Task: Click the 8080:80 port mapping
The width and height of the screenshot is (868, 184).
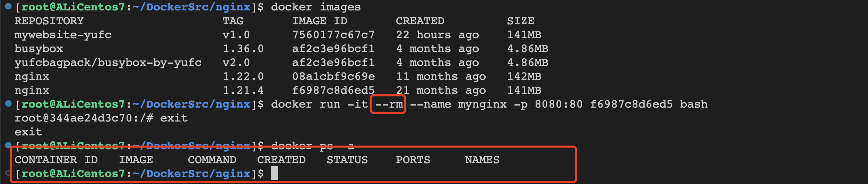Action: pos(558,104)
